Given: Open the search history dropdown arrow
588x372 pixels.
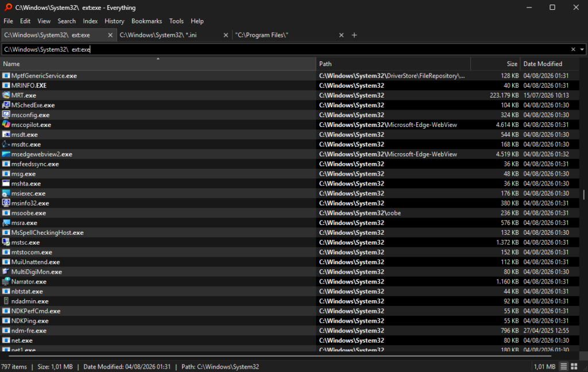Looking at the screenshot, I should (582, 49).
